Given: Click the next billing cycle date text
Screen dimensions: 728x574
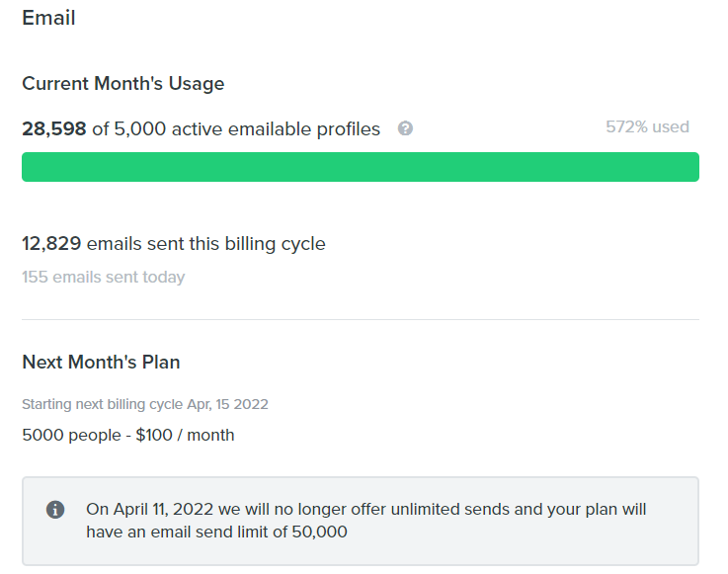Looking at the screenshot, I should (145, 404).
